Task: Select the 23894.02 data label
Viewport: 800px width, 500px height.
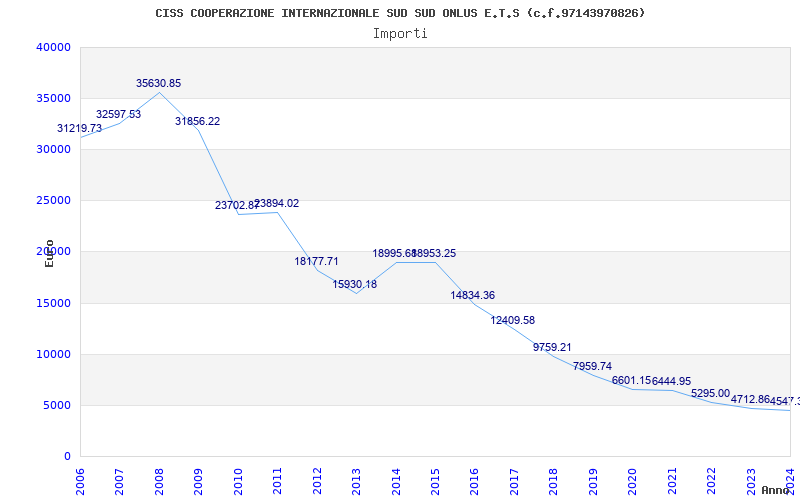Action: (x=278, y=204)
